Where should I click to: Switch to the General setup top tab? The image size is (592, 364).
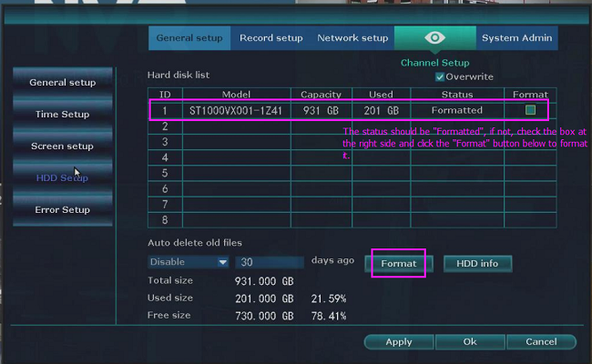189,38
